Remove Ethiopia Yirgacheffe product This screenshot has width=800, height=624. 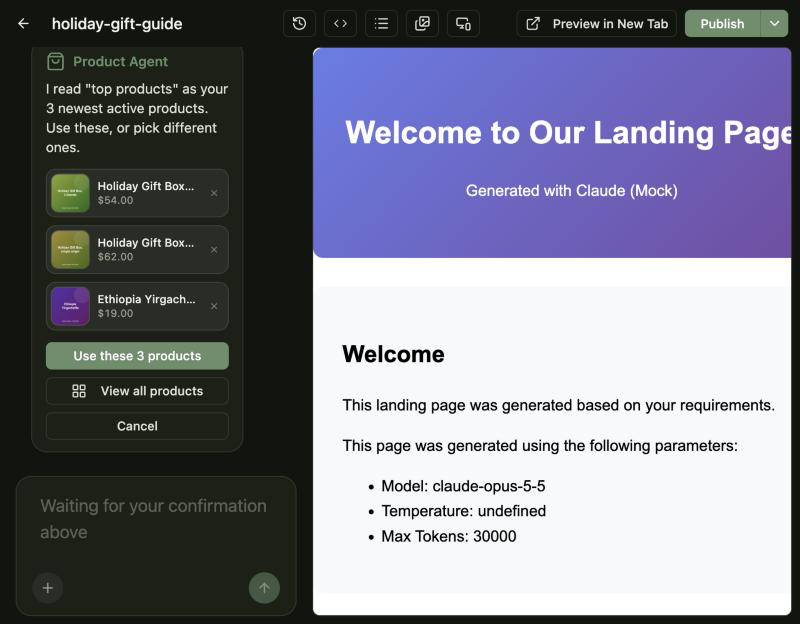[214, 306]
